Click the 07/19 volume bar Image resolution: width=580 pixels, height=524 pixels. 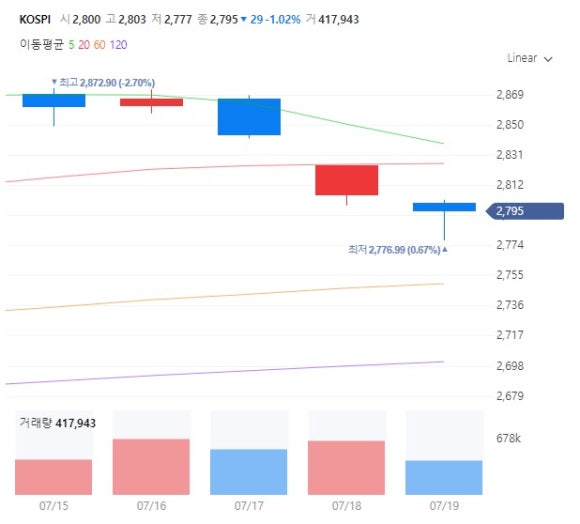[x=444, y=477]
